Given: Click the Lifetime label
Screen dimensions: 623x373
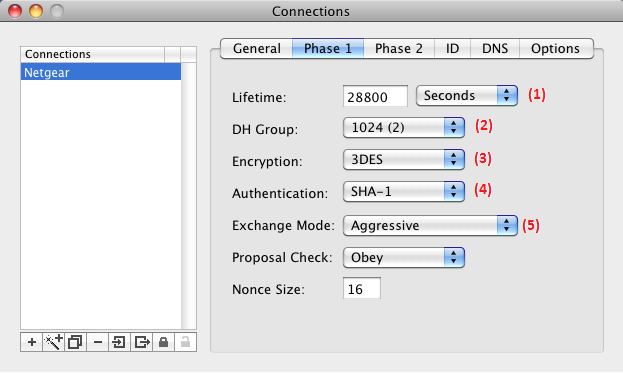Looking at the screenshot, I should [x=259, y=97].
